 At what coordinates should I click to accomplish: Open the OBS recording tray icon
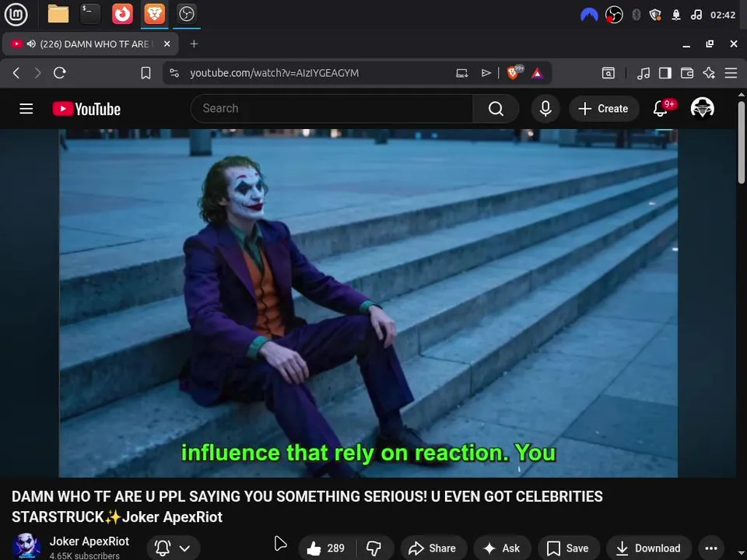pyautogui.click(x=614, y=16)
